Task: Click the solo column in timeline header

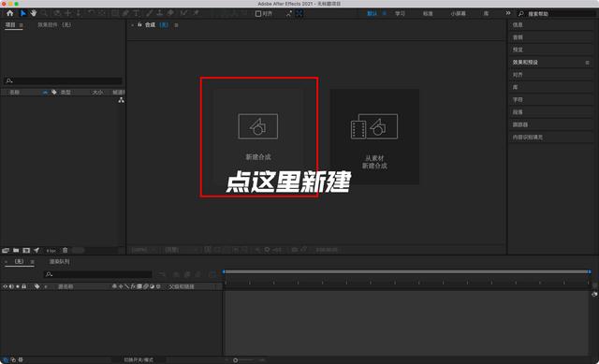Action: tap(18, 286)
